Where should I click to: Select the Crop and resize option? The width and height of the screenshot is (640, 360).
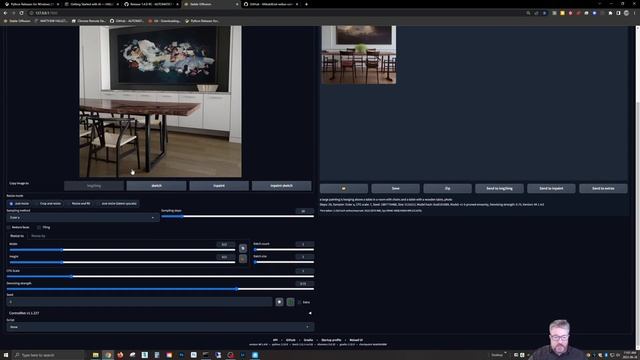48,203
